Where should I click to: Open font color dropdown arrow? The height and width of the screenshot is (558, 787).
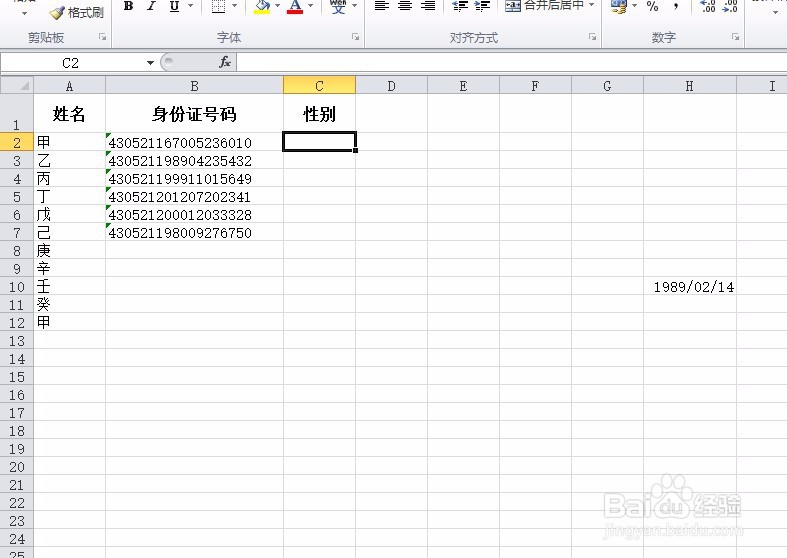[x=311, y=6]
